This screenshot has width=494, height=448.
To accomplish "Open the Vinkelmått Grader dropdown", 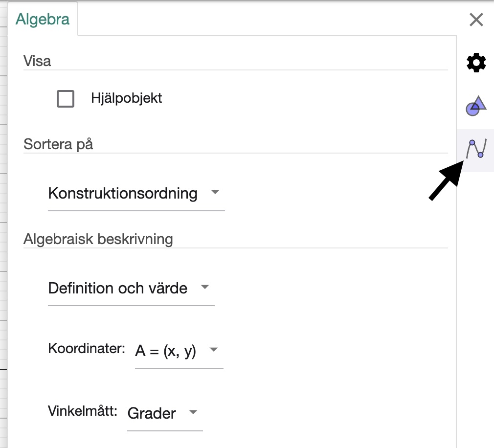I will tap(161, 414).
